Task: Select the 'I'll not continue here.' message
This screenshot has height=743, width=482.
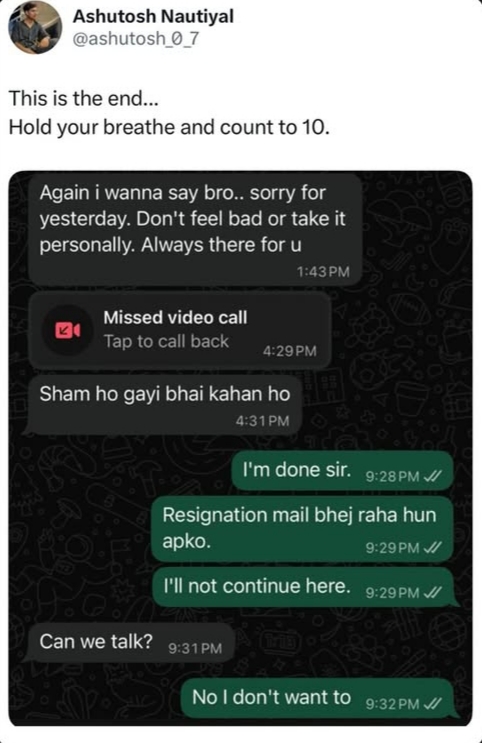Action: (x=303, y=588)
